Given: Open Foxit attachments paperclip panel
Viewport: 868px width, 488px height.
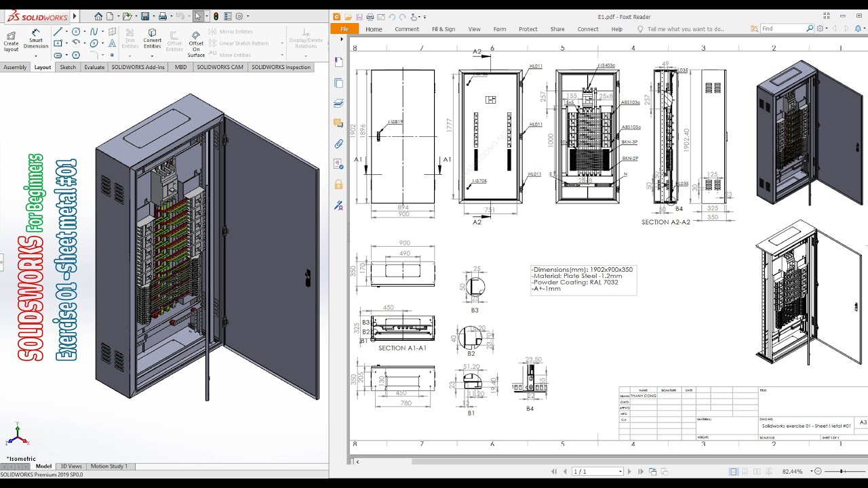Looking at the screenshot, I should tap(338, 144).
